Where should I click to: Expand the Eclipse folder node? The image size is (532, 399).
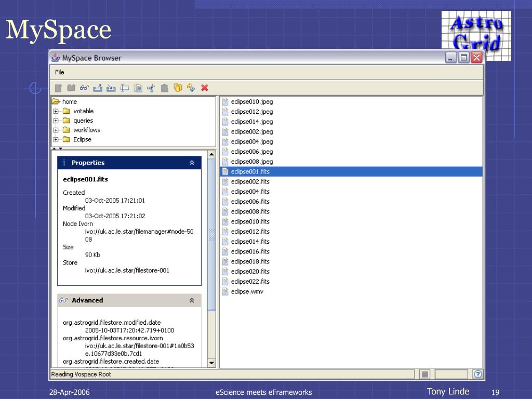56,139
